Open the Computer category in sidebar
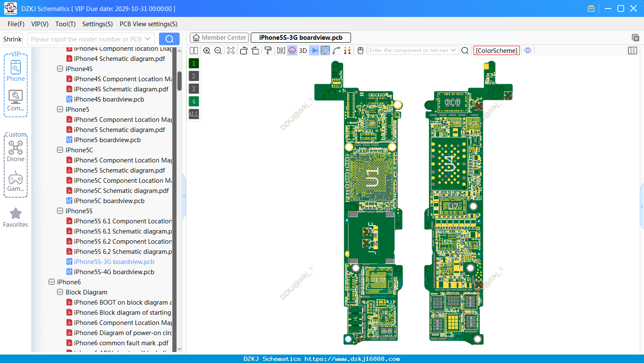The image size is (644, 363). click(x=16, y=101)
